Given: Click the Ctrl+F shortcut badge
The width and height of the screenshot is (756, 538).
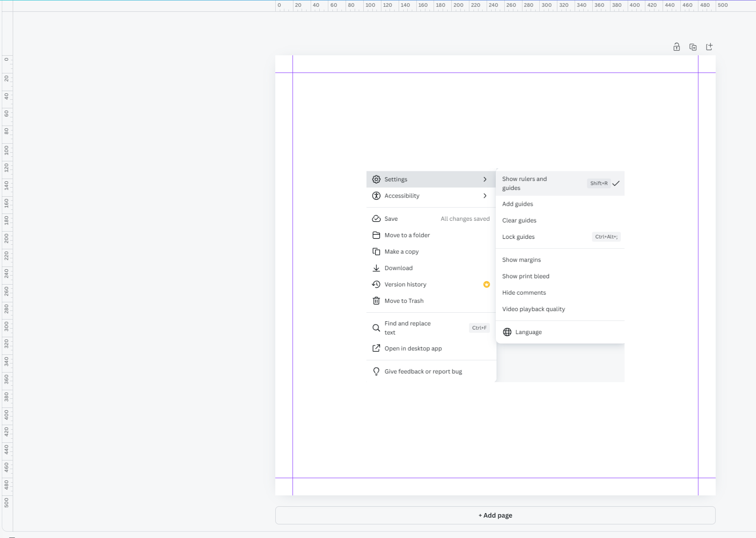Looking at the screenshot, I should [479, 328].
